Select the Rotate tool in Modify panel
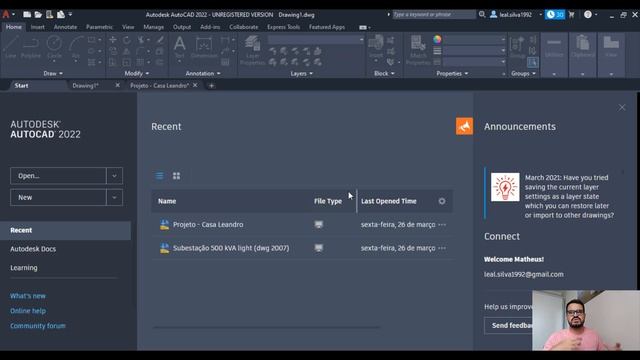 point(127,40)
